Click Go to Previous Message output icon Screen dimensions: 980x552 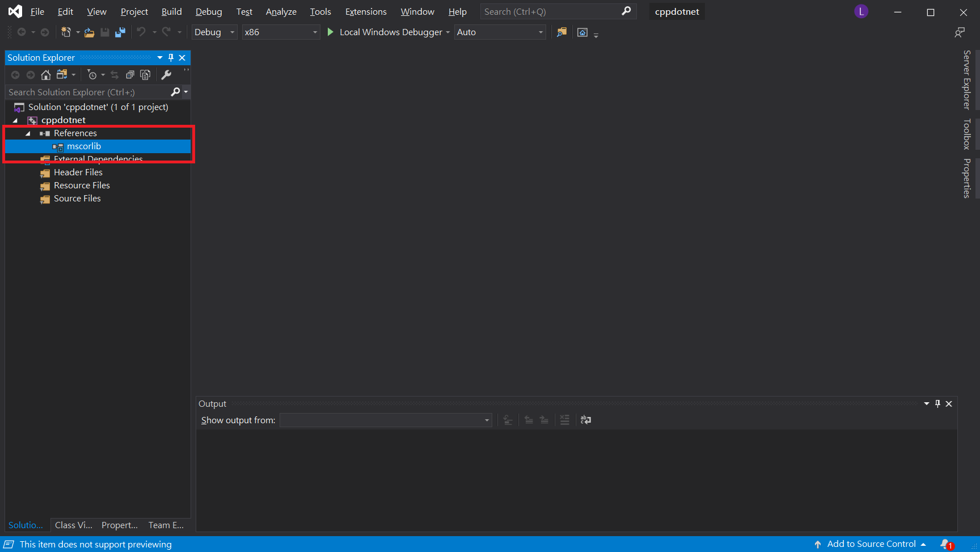529,420
